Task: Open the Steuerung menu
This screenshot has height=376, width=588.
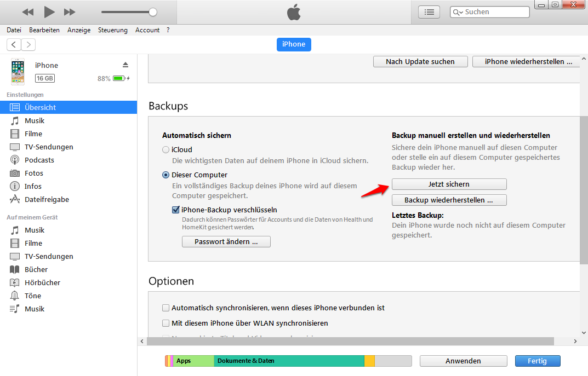Action: tap(112, 30)
